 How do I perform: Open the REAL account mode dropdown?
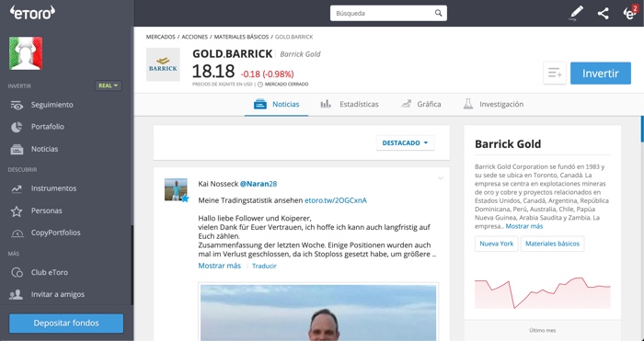point(108,85)
